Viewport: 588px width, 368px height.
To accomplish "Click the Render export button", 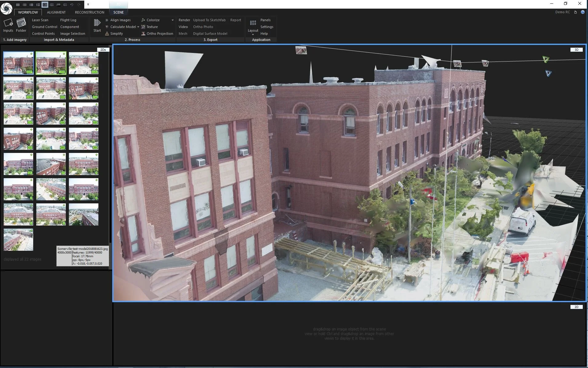I will [184, 20].
